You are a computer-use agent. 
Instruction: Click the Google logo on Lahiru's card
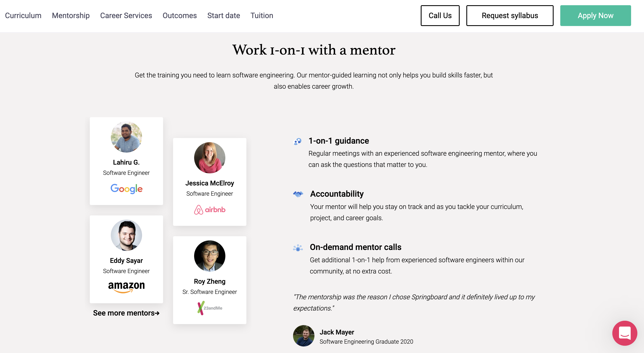tap(126, 189)
